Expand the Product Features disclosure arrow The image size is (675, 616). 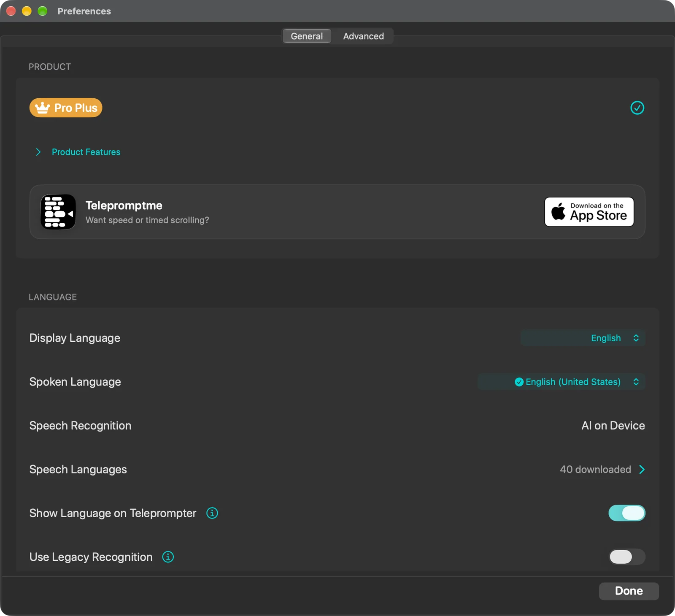click(x=38, y=152)
